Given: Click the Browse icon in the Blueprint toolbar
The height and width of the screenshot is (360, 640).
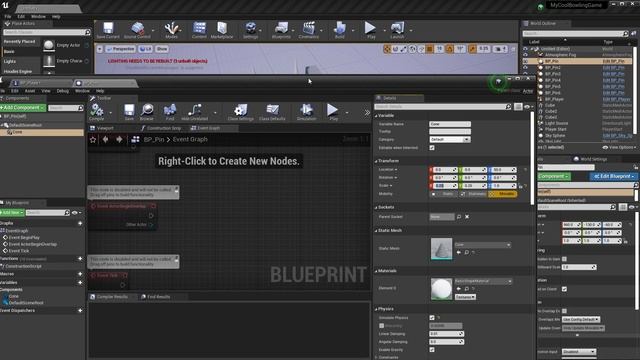Looking at the screenshot, I should point(147,112).
